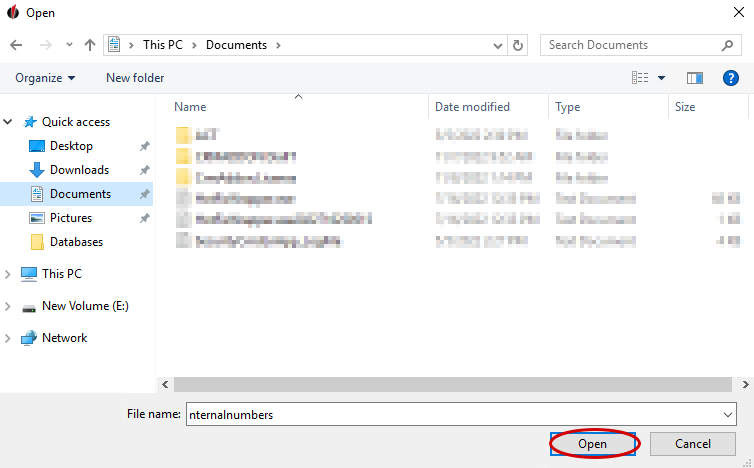Click the horizontal scrollbar left arrow

point(165,384)
